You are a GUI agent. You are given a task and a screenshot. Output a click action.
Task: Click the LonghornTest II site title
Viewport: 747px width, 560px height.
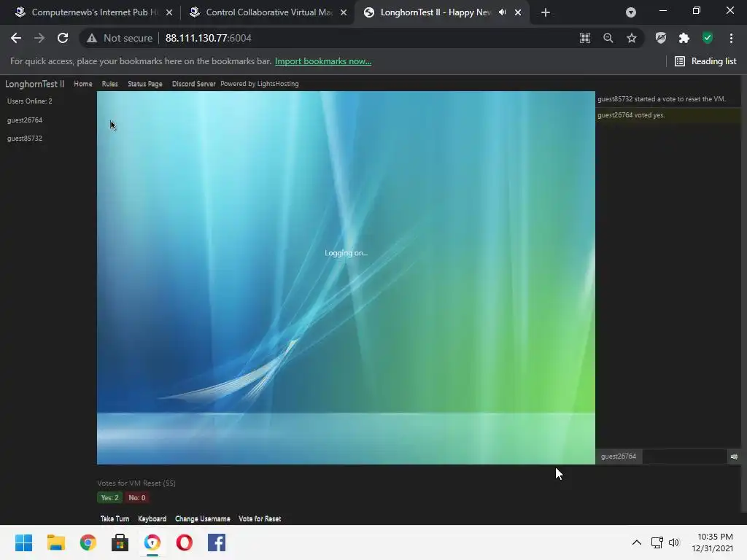pyautogui.click(x=35, y=84)
